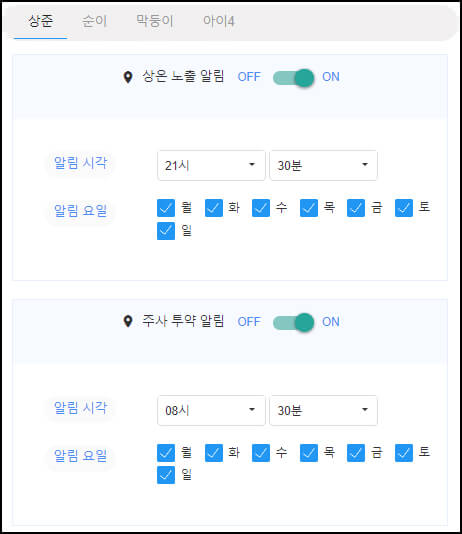Open the 08시 hour dropdown
This screenshot has width=462, height=534.
click(x=211, y=410)
